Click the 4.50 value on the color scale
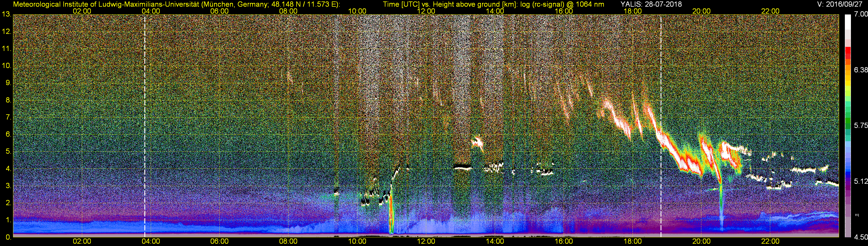Viewport: 868px width, 246px height. (860, 237)
